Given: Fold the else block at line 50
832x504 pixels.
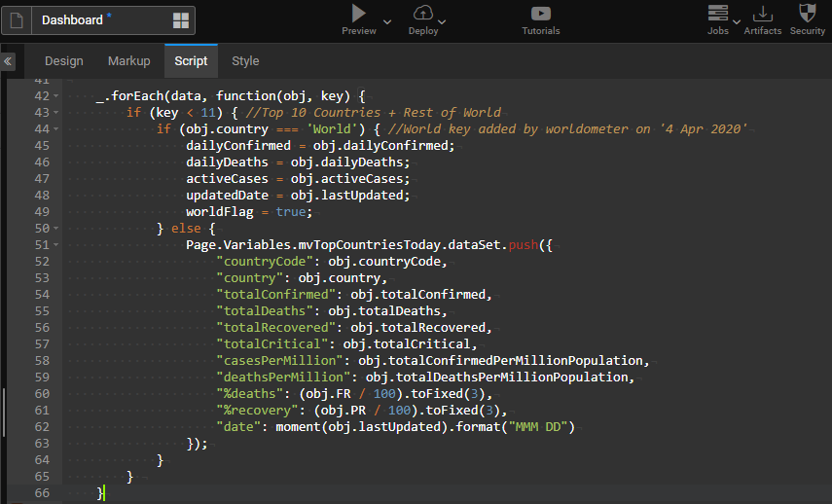Looking at the screenshot, I should pos(57,229).
